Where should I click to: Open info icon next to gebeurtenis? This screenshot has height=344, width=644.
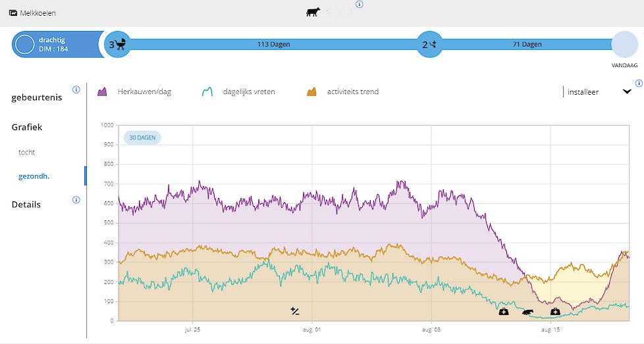[x=76, y=89]
